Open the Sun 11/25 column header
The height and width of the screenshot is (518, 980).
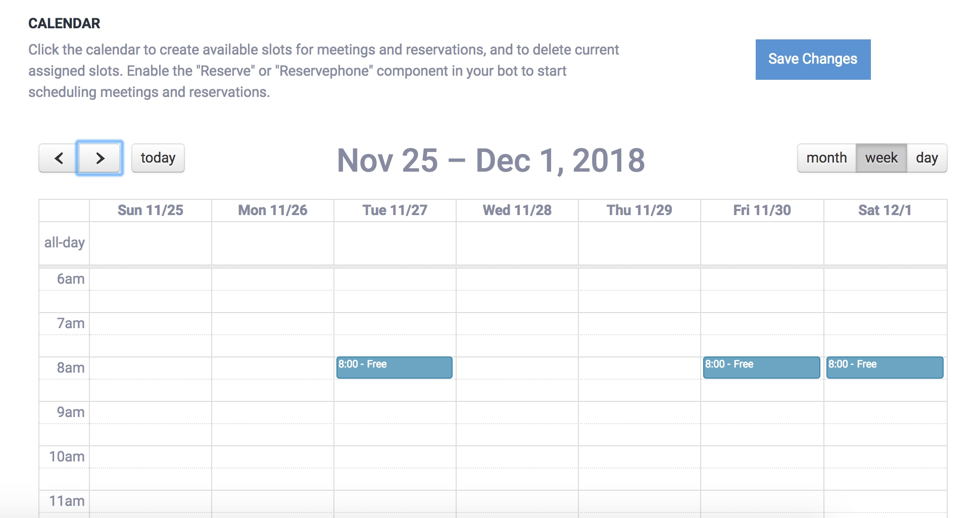tap(151, 211)
